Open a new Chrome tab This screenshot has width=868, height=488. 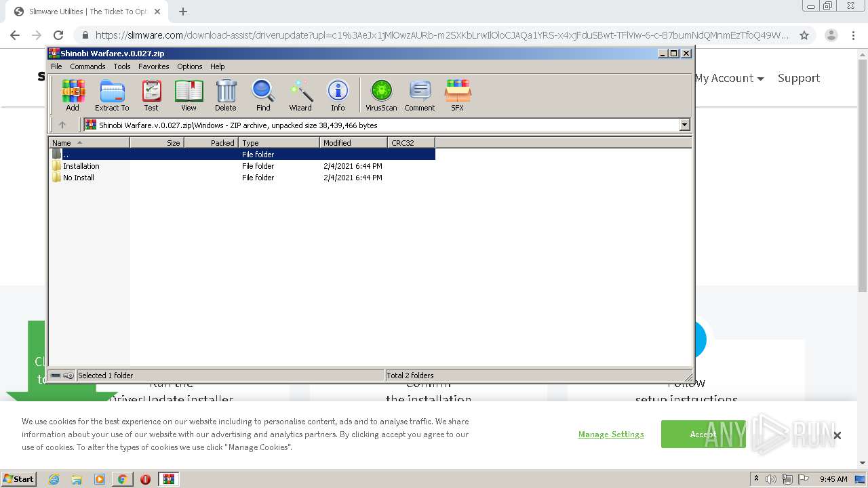pos(183,12)
